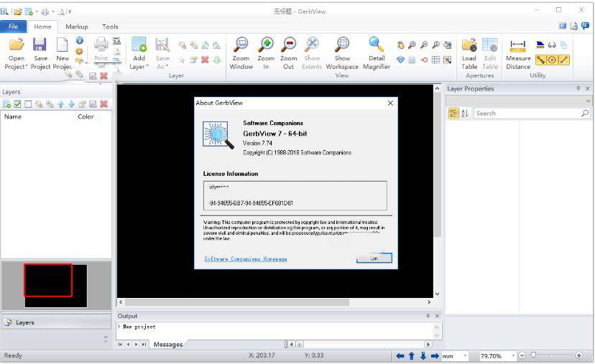Click the pan right blue arrow in status bar
The height and width of the screenshot is (364, 595).
435,356
